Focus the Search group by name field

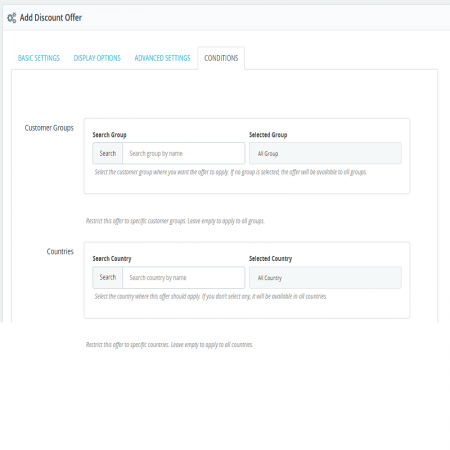click(184, 153)
